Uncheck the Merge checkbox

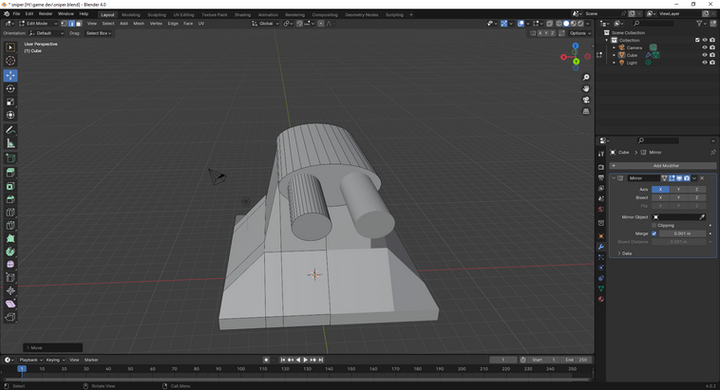point(654,234)
